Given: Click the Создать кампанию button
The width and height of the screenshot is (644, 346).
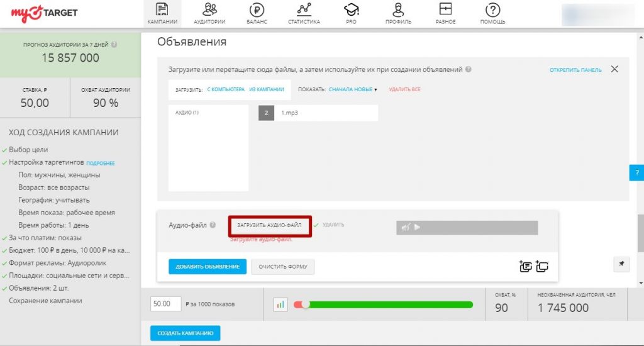Looking at the screenshot, I should tap(185, 333).
